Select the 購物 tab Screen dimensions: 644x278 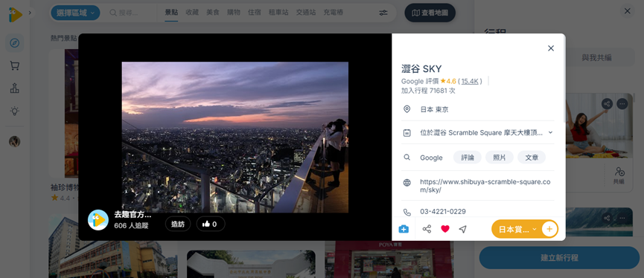click(x=234, y=13)
